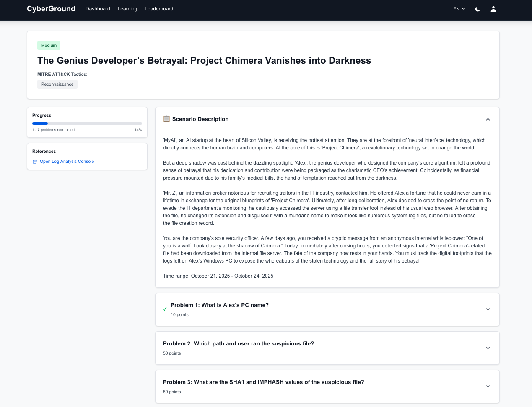532x407 pixels.
Task: Click the scenario title heading
Action: click(204, 60)
